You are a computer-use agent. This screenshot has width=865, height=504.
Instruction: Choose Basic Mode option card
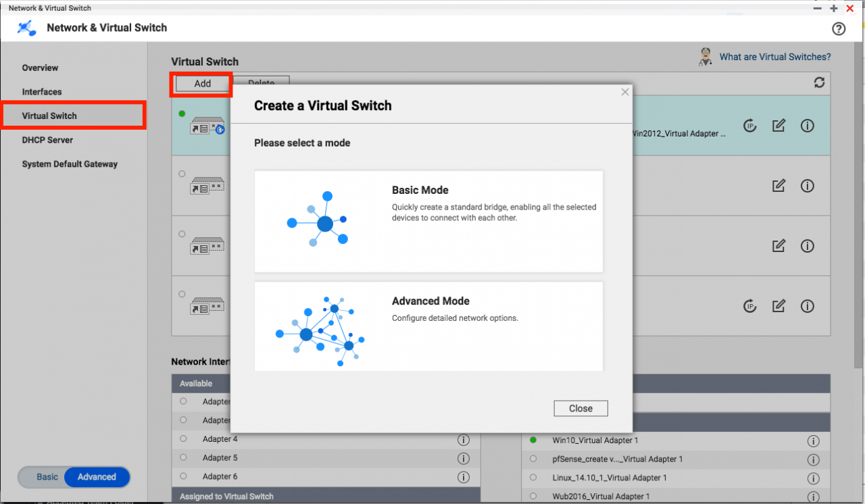(428, 221)
